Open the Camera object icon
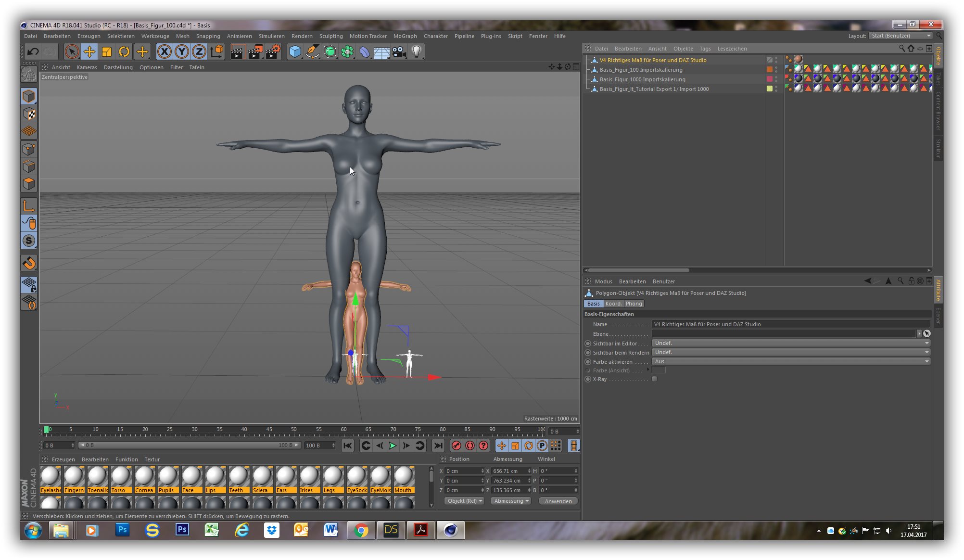The image size is (964, 560). [x=399, y=51]
